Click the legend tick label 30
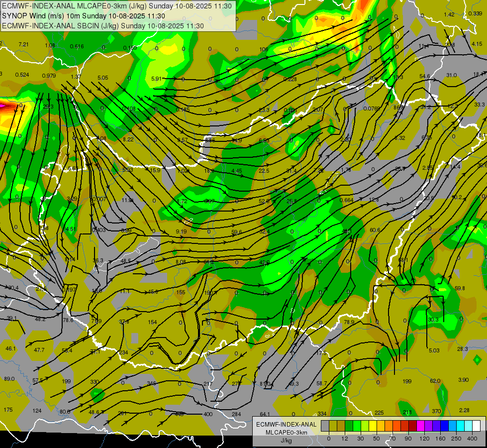The image size is (487, 448). pos(360,439)
